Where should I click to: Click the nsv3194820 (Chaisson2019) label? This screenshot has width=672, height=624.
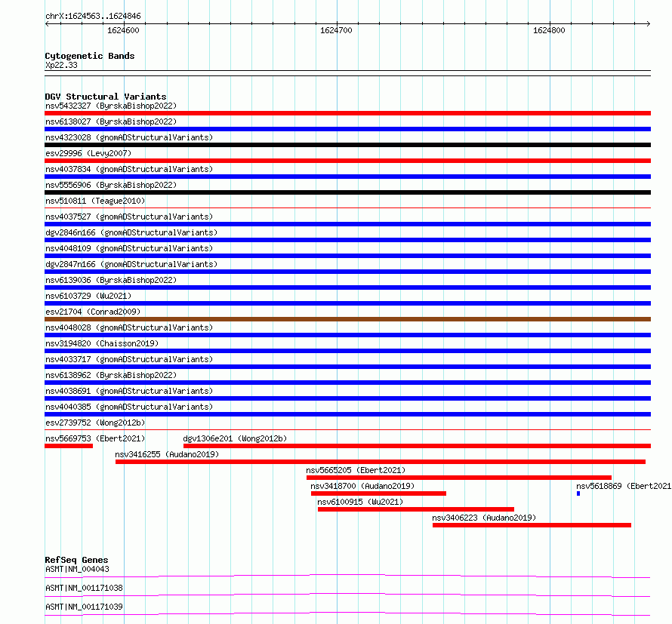click(102, 343)
